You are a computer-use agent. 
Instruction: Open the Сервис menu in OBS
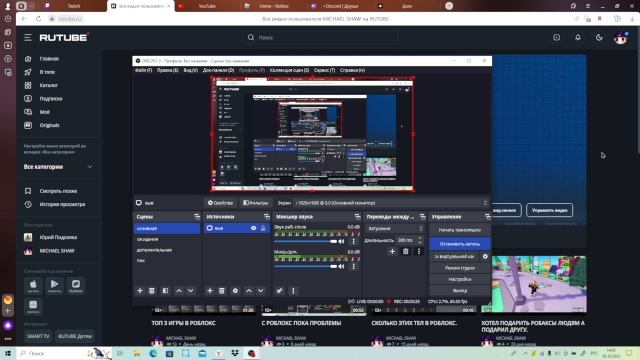tap(324, 70)
